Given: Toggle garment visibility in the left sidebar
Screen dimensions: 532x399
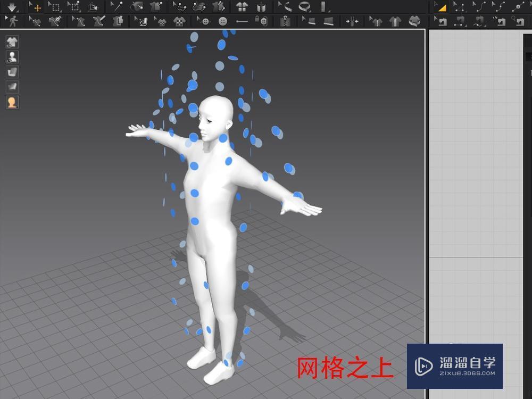Looking at the screenshot, I should pos(12,41).
